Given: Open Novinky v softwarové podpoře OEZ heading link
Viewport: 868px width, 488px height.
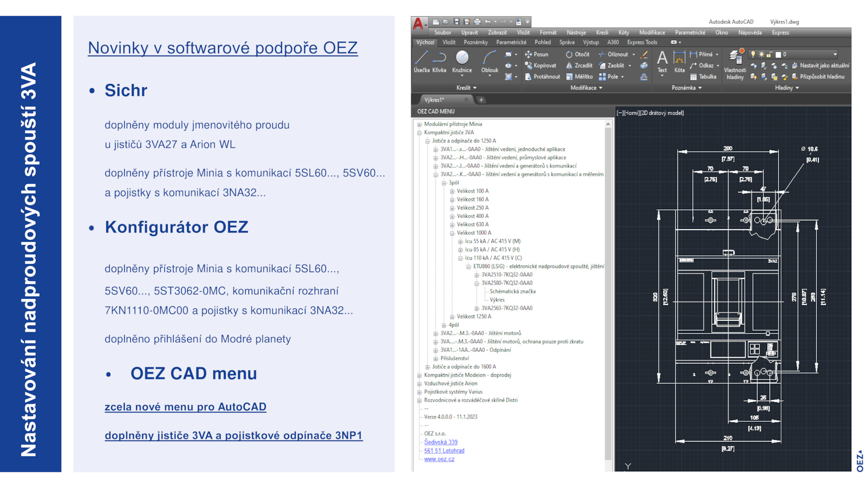Looking at the screenshot, I should tap(223, 48).
